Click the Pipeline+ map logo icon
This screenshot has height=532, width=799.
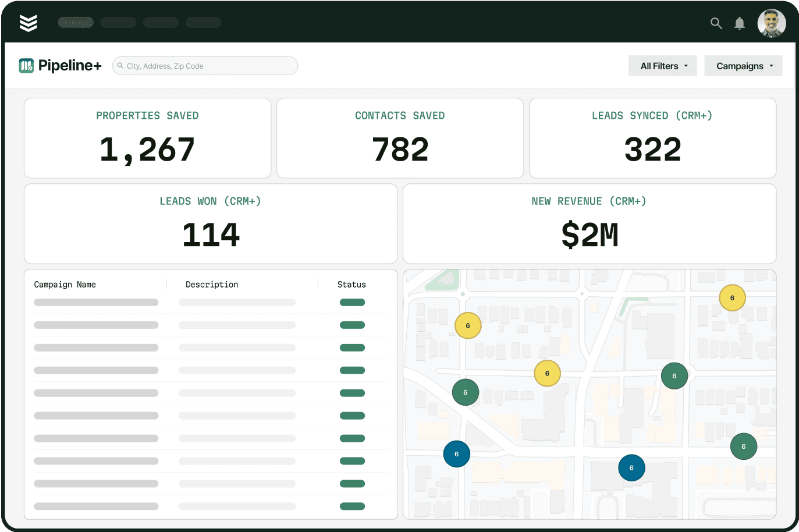[x=26, y=66]
